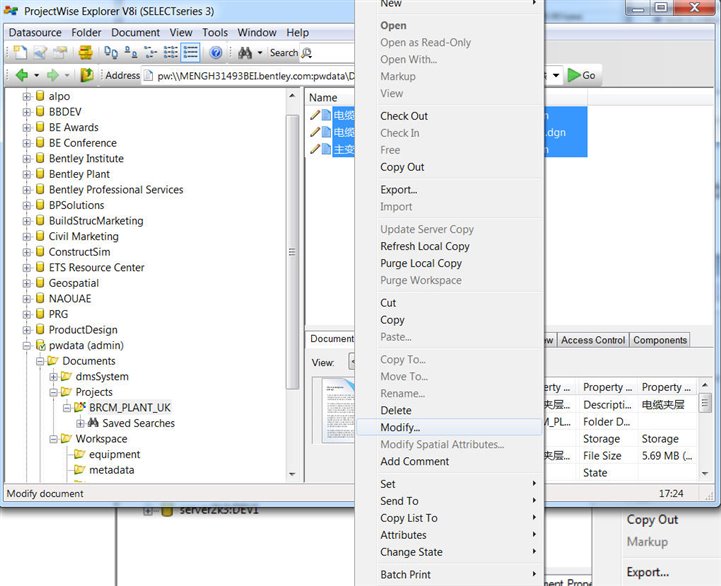Click the ProjectWise Explorer title bar icon

(11, 10)
